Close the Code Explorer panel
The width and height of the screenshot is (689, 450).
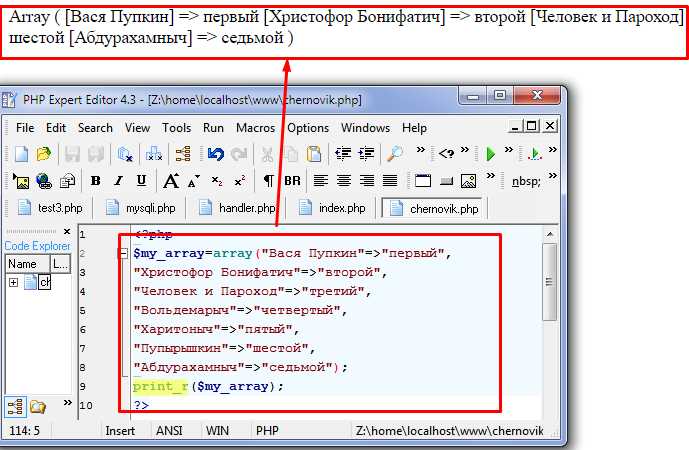tap(67, 232)
